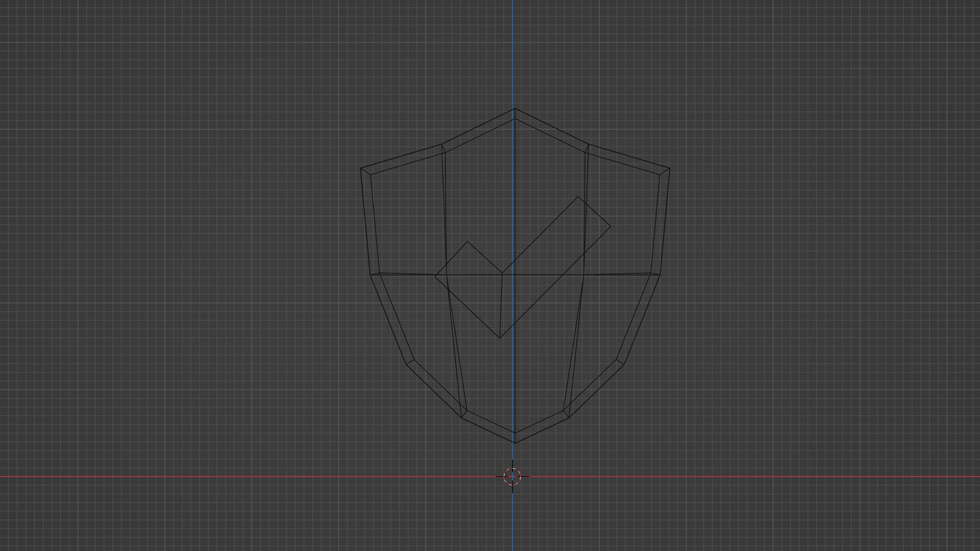
Task: Click the shield wireframe's bottom tip
Action: (514, 442)
